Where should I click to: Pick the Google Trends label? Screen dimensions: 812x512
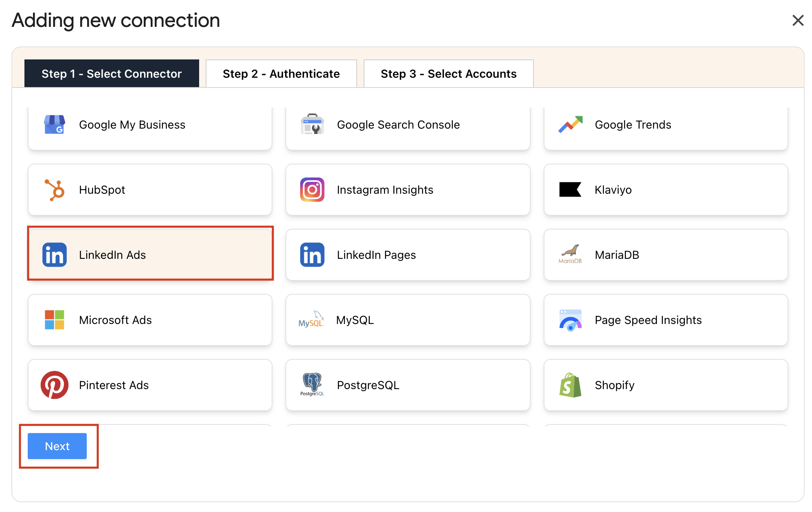(x=633, y=125)
